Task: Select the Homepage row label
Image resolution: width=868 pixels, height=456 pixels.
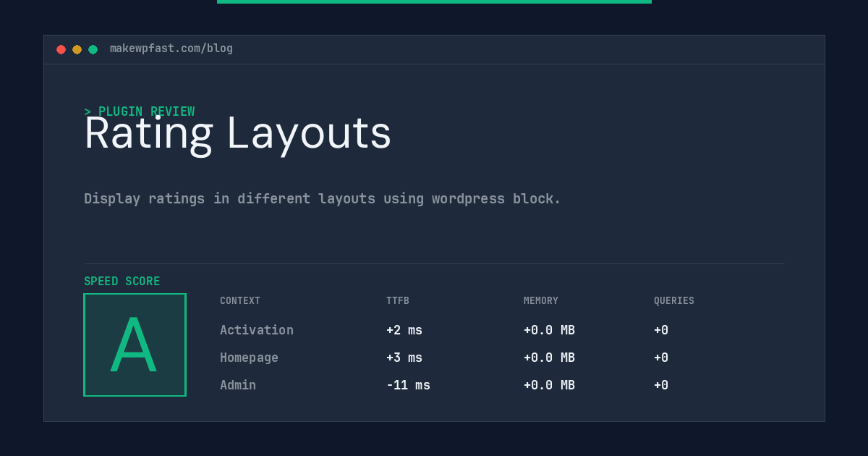Action: (249, 358)
